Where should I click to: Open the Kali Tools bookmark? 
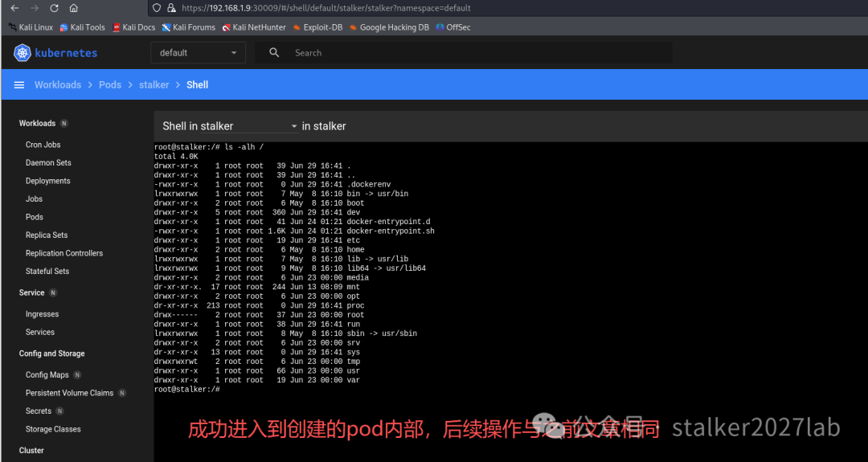click(82, 27)
